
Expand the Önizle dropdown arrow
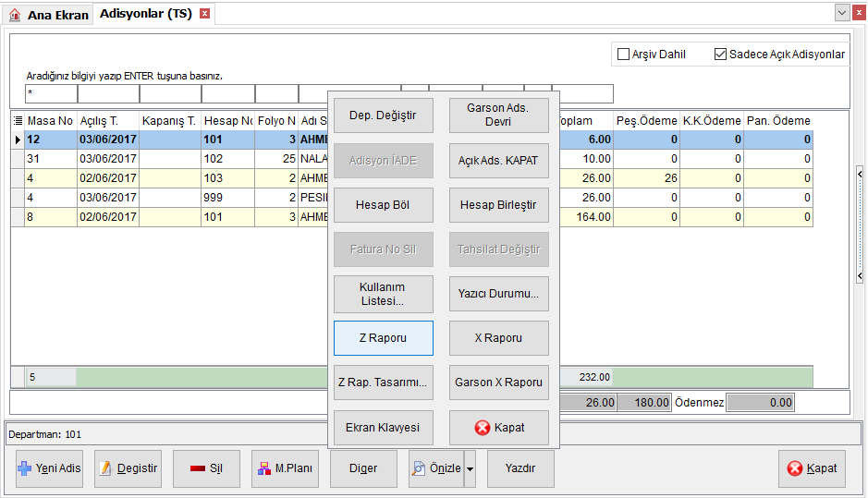click(470, 468)
